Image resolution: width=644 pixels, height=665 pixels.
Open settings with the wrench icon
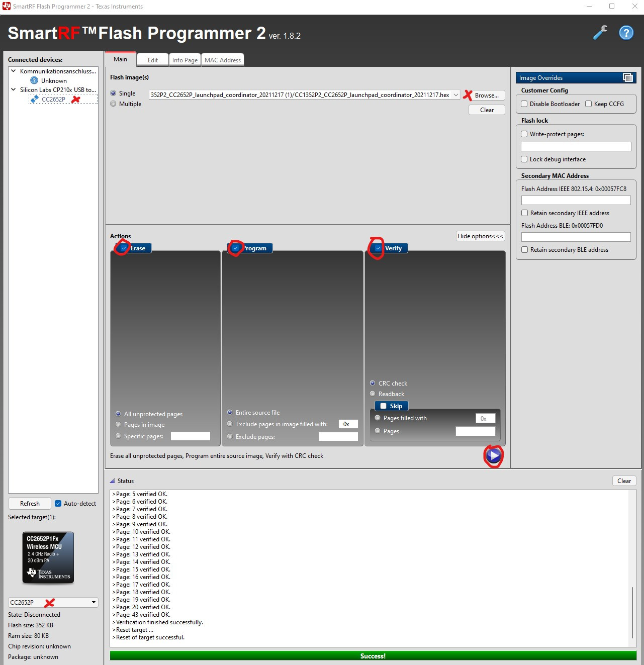pyautogui.click(x=600, y=33)
